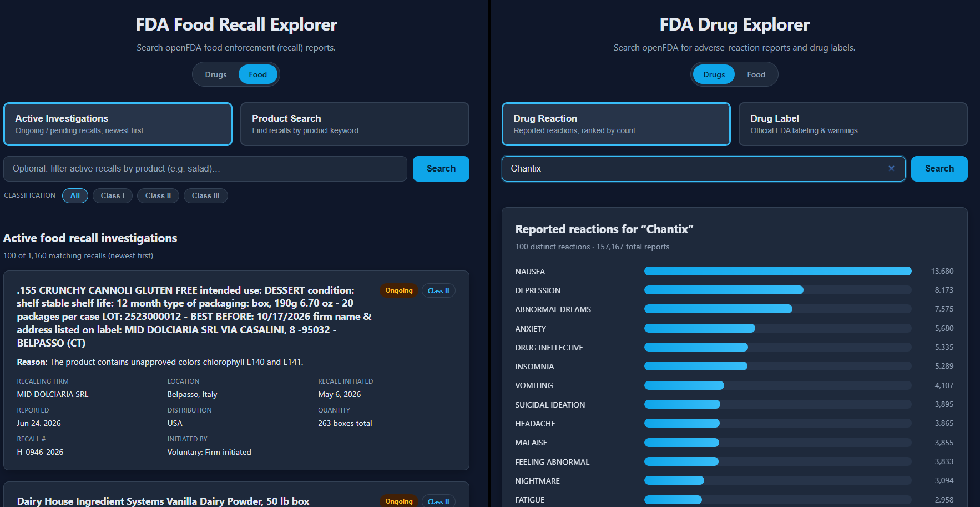Select Food in Food Recall Explorer toggle
Image resolution: width=980 pixels, height=507 pixels.
(x=257, y=74)
